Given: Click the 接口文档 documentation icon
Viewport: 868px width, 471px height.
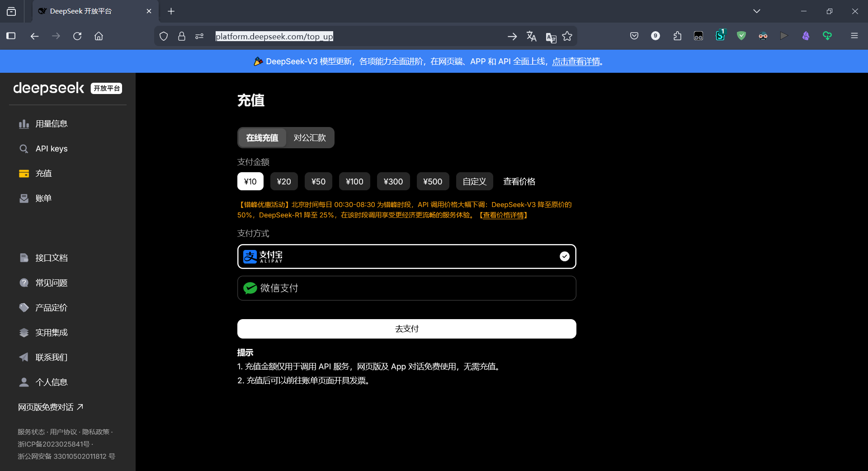Looking at the screenshot, I should point(24,258).
